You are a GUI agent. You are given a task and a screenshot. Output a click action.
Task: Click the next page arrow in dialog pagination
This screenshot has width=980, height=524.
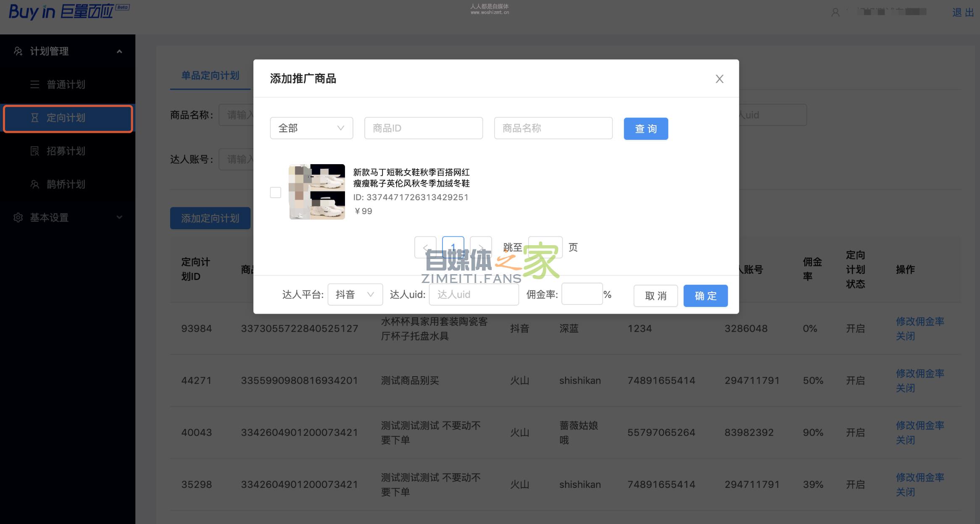click(x=481, y=247)
